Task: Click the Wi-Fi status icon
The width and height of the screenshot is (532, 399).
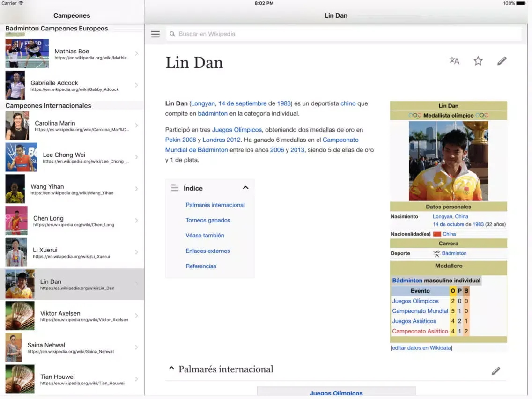Action: point(21,3)
